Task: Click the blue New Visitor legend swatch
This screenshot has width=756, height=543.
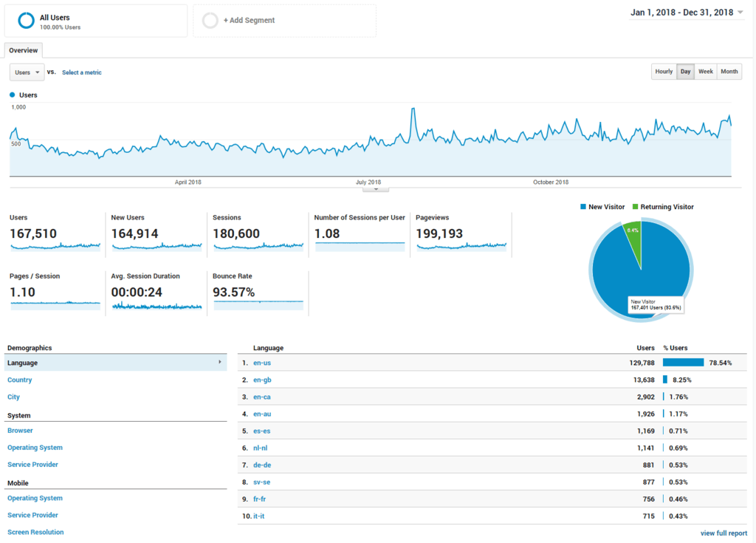Action: [x=583, y=207]
